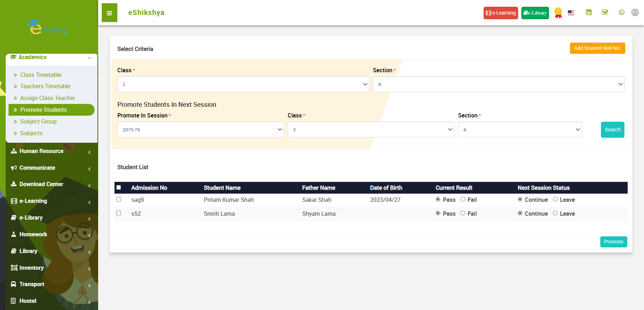Toggle the select-all checkbox in table header
The image size is (644, 310).
coord(119,188)
